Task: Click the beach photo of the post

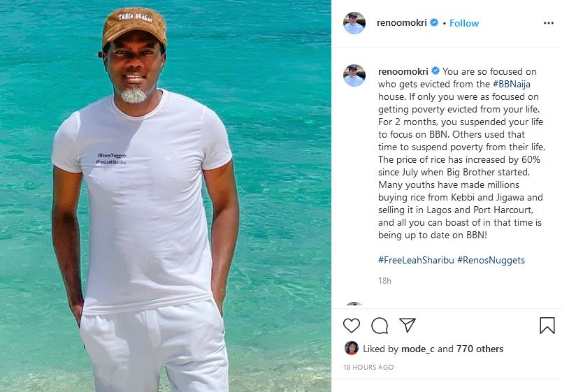Action: (166, 196)
